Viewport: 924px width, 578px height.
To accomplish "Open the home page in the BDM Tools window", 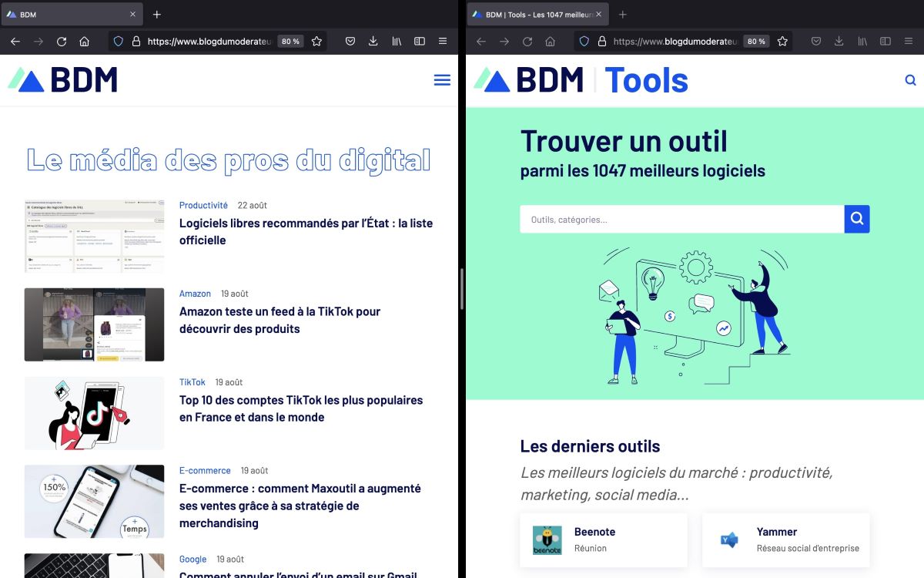I will coord(551,42).
